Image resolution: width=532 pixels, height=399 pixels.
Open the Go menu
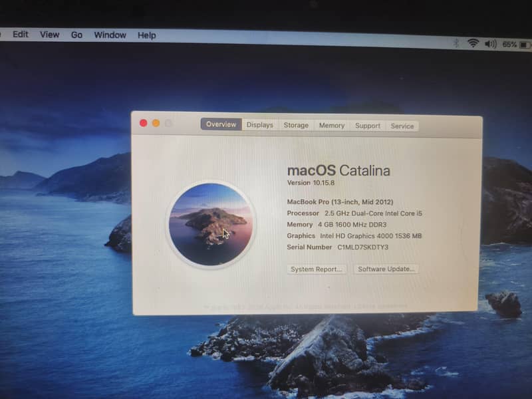point(76,35)
